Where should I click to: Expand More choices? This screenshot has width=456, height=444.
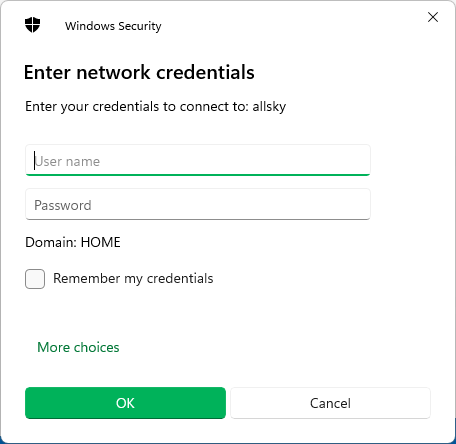click(78, 347)
